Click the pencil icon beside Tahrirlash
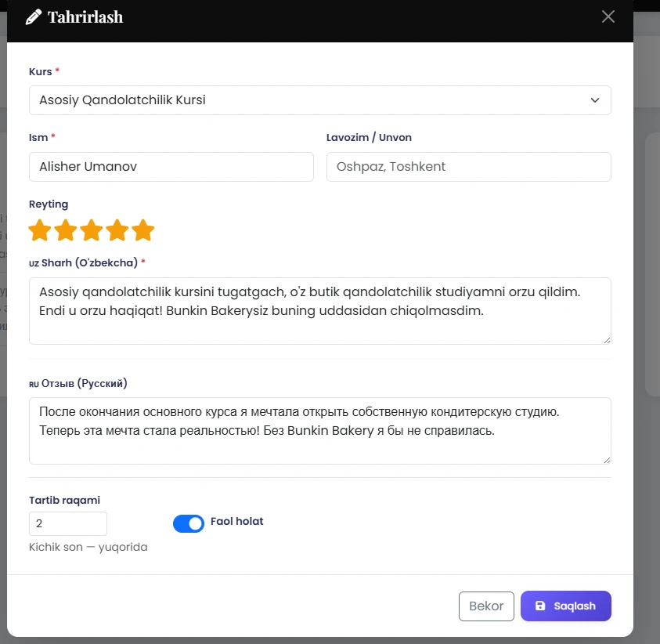660x644 pixels. (34, 16)
